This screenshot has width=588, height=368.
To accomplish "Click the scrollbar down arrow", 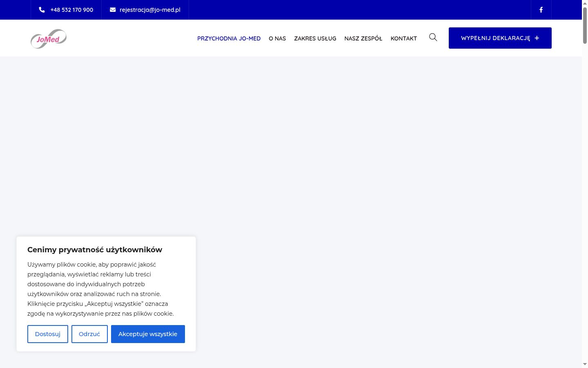I will [585, 364].
